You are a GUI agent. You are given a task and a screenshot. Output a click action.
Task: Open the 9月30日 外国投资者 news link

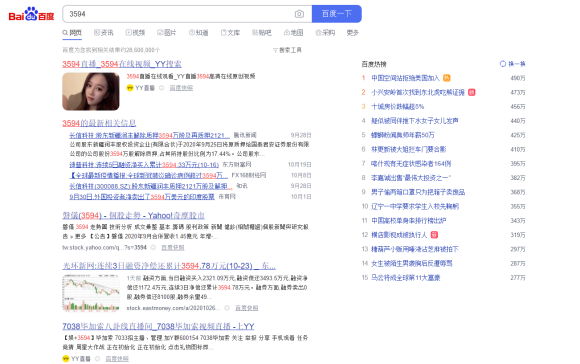tap(142, 196)
